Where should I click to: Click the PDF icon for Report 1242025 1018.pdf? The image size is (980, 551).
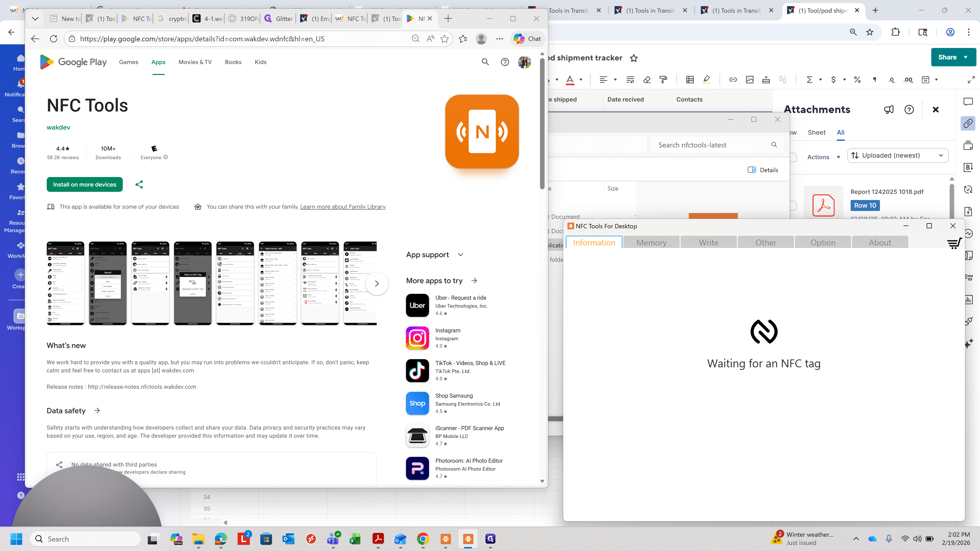[x=823, y=205]
